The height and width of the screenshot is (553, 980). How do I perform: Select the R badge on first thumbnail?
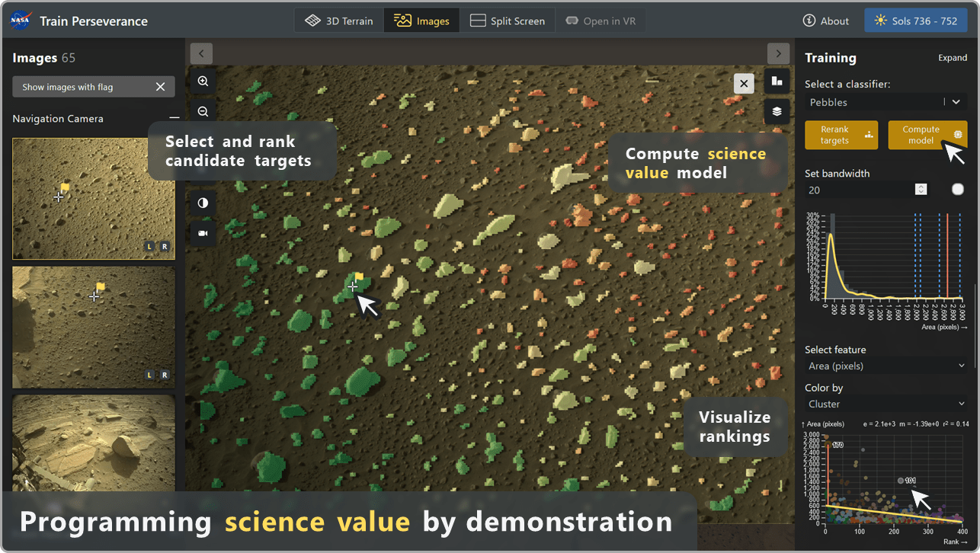point(165,246)
